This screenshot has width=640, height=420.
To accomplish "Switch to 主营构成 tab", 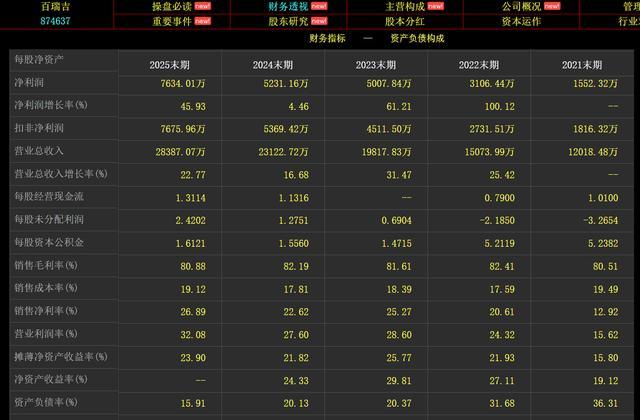I will [x=405, y=6].
